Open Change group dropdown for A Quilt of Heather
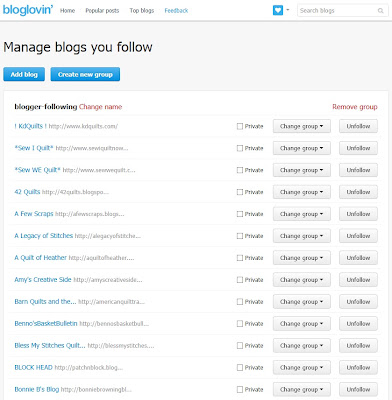The image size is (392, 400). [302, 258]
